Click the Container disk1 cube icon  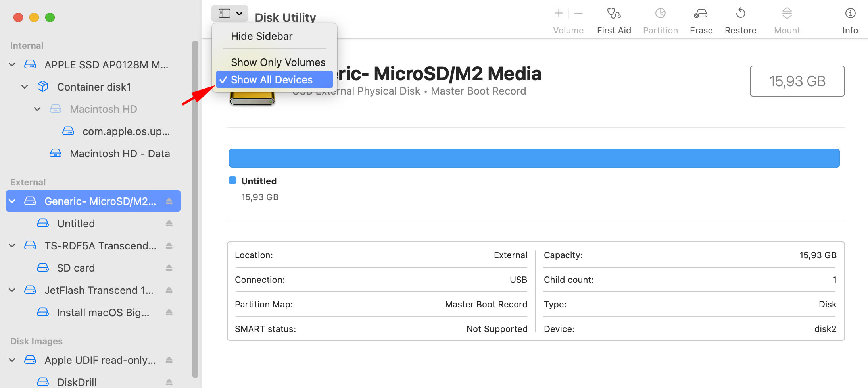pos(43,86)
